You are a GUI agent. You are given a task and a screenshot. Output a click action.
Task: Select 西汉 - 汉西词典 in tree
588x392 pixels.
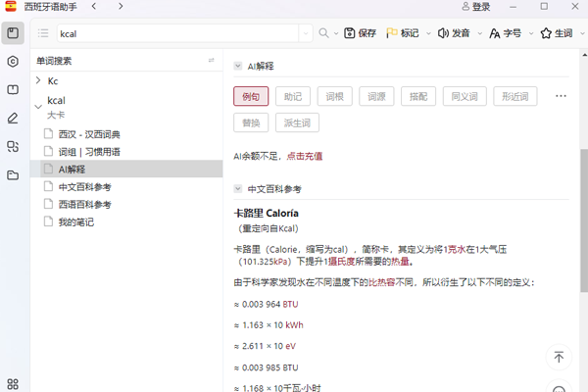pos(88,134)
